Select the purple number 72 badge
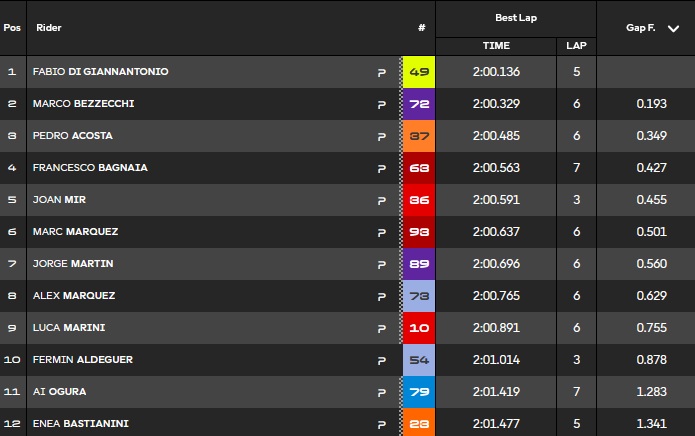The width and height of the screenshot is (695, 436). pyautogui.click(x=418, y=104)
